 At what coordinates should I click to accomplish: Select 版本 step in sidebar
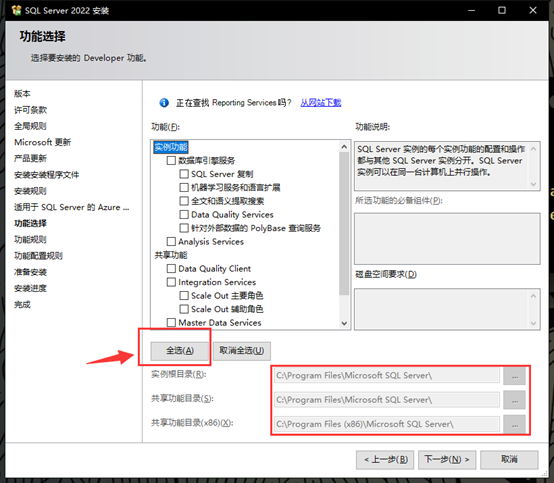point(22,94)
